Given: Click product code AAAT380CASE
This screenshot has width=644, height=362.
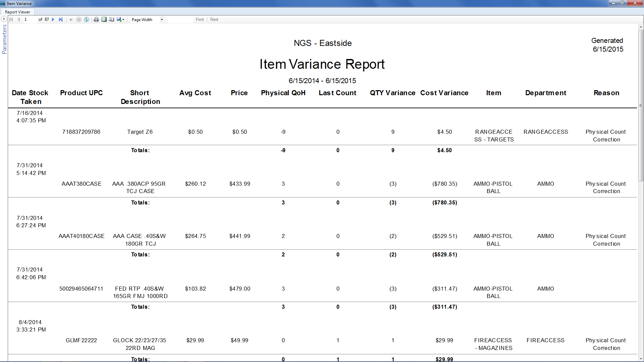Looking at the screenshot, I should 82,184.
